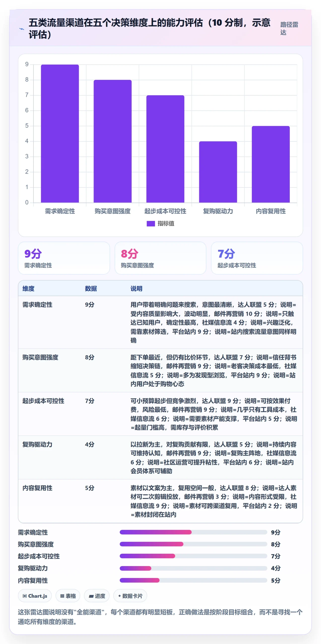Image resolution: width=321 pixels, height=644 pixels.
Task: Click the 5分 cell in the table
Action: point(90,488)
